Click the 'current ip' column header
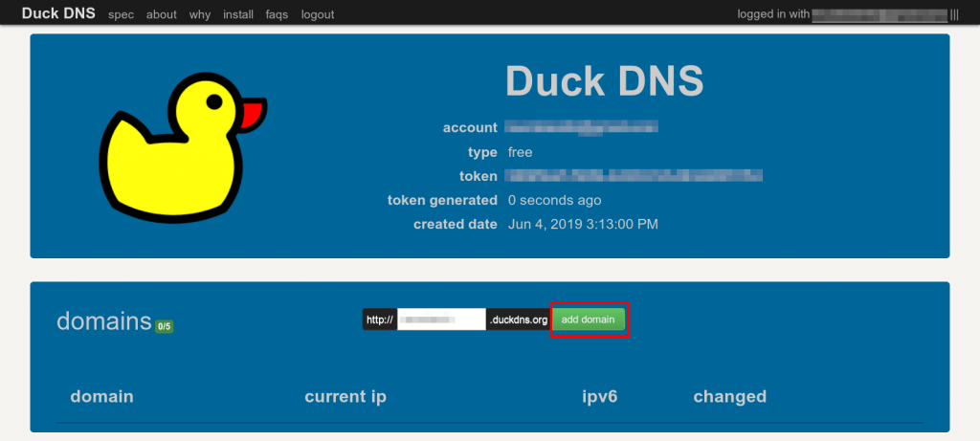Image resolution: width=980 pixels, height=441 pixels. (345, 397)
